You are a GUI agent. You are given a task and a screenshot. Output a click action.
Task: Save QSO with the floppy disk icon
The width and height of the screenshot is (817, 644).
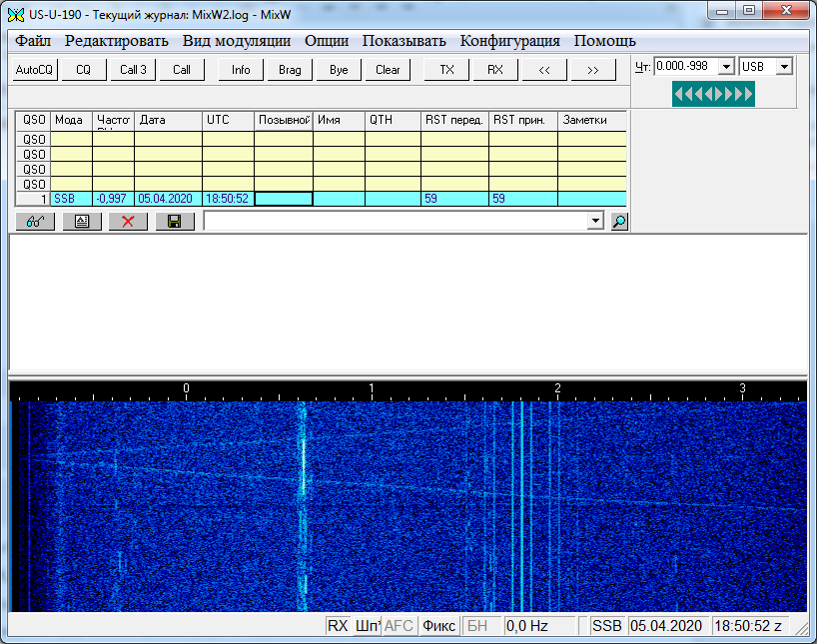(x=175, y=222)
